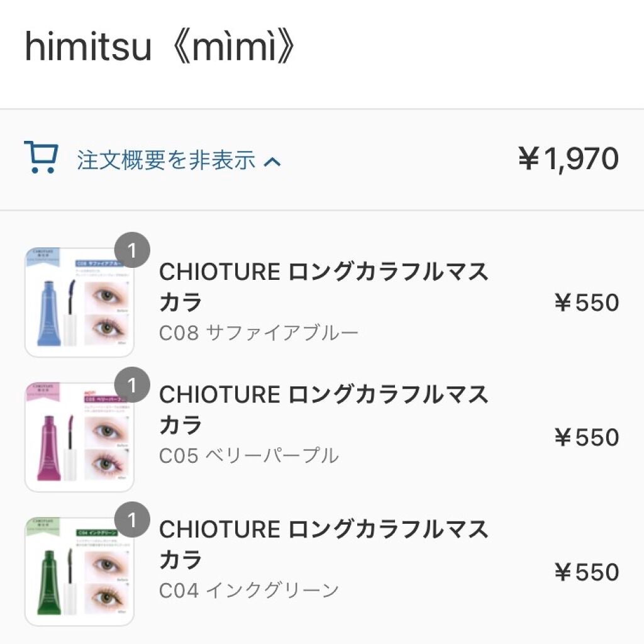
Task: Select the C08 サファイアブルー color variant label
Action: pyautogui.click(x=257, y=330)
